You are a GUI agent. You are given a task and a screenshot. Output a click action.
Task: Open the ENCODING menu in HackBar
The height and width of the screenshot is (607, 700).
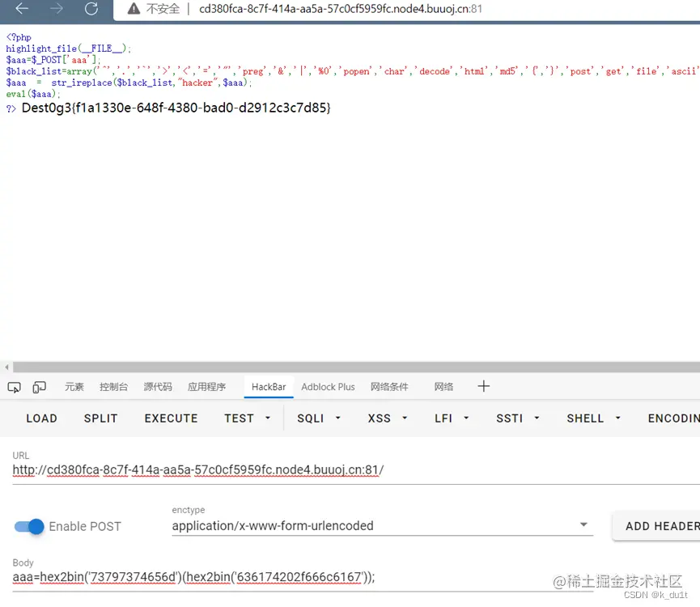(x=673, y=418)
